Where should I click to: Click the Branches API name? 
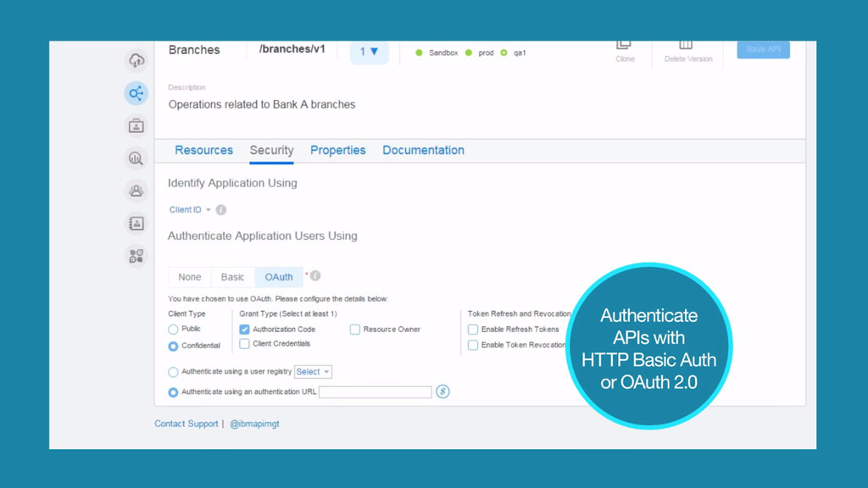194,50
